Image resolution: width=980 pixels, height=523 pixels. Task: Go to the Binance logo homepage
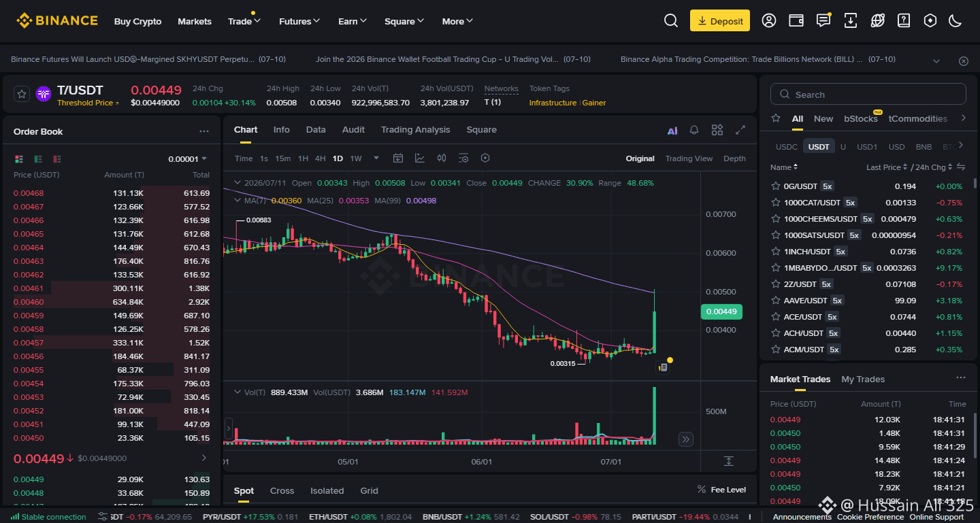pyautogui.click(x=57, y=20)
